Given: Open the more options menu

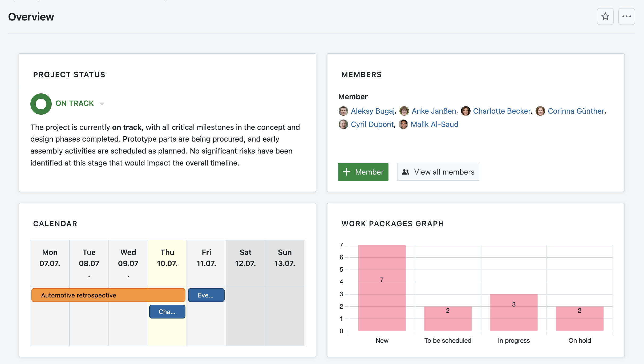Looking at the screenshot, I should point(626,16).
